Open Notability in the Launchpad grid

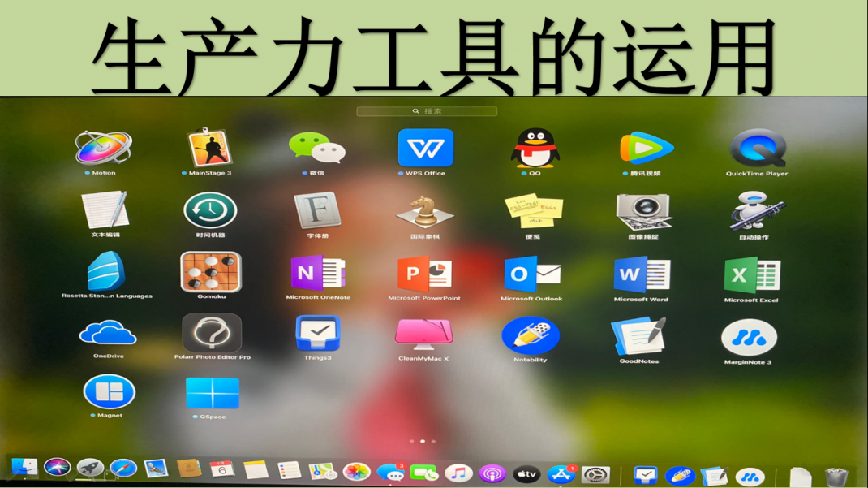[x=531, y=335]
